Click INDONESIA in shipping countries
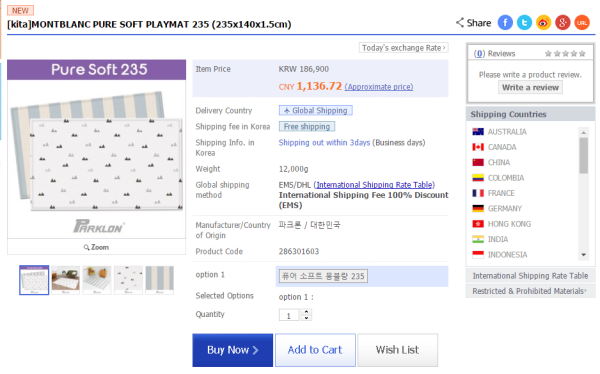The width and height of the screenshot is (600, 374). point(507,254)
